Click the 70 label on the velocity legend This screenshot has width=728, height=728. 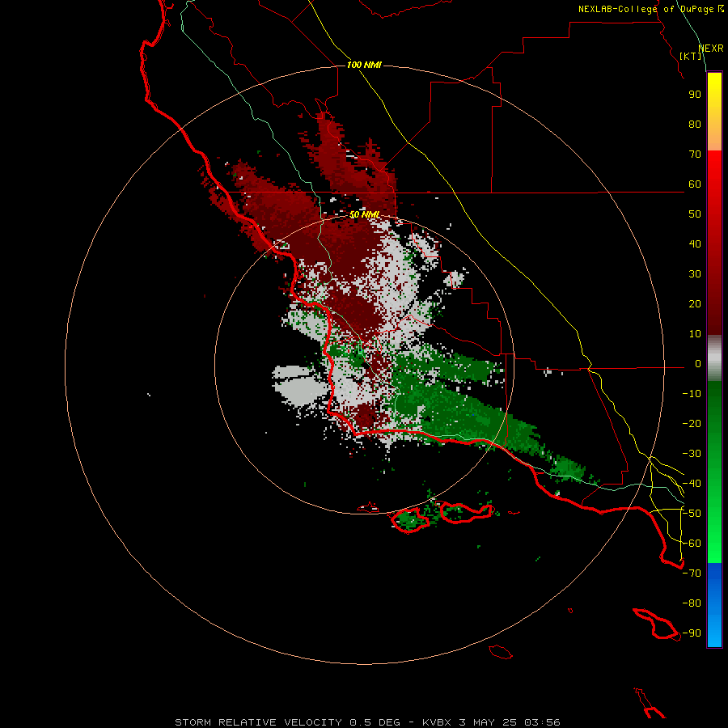pos(695,154)
